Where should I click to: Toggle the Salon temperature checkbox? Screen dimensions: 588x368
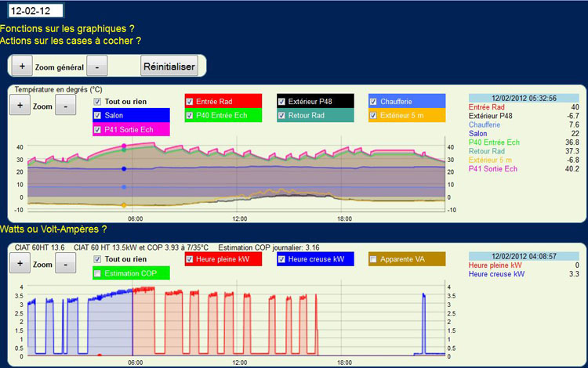[98, 116]
